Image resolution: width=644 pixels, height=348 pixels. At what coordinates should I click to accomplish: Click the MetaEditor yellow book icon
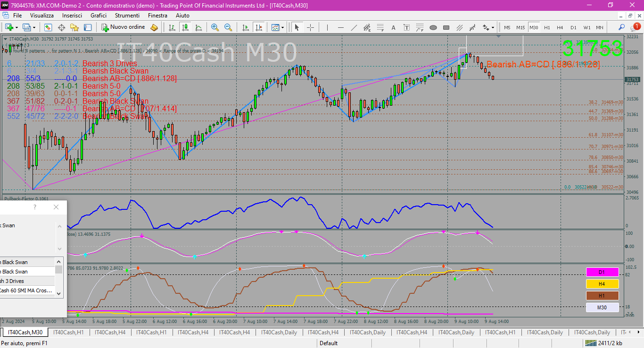pyautogui.click(x=154, y=27)
